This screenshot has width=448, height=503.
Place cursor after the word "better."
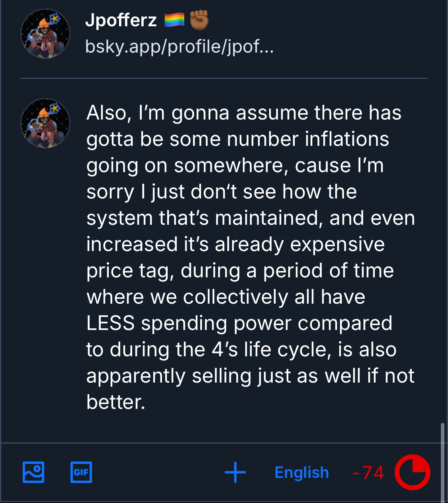tap(145, 402)
